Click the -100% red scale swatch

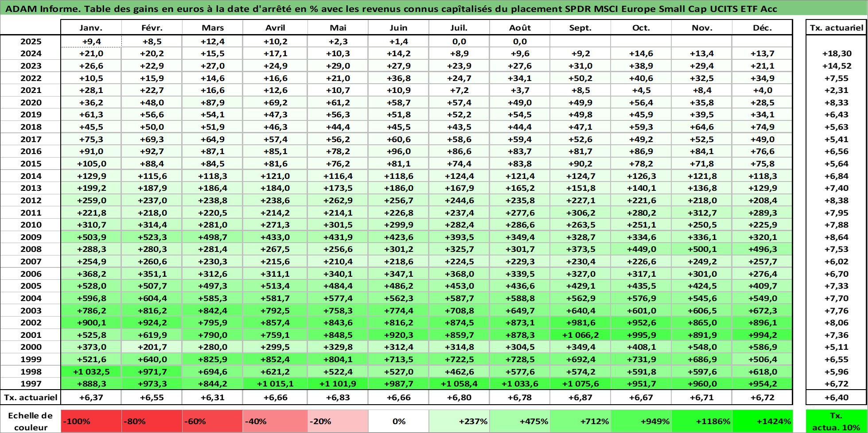click(91, 421)
